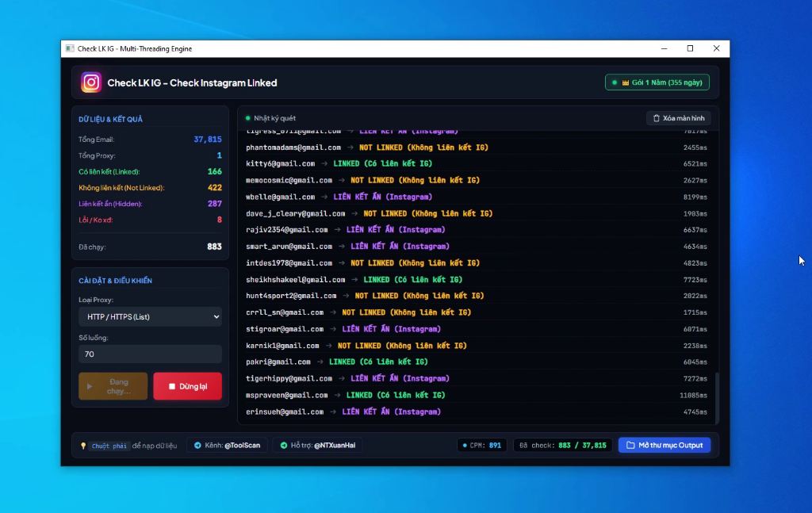Select the pakri@gmail.com log entry
The height and width of the screenshot is (513, 812).
(477, 362)
